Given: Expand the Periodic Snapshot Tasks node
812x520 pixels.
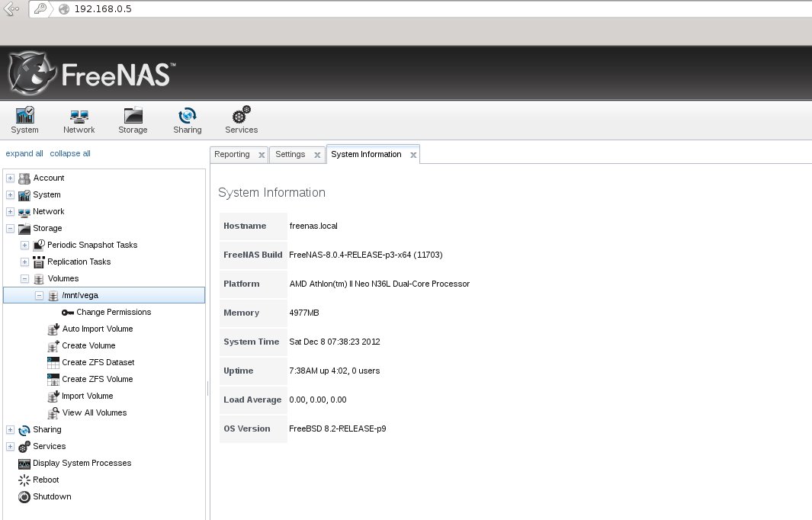Looking at the screenshot, I should (25, 245).
